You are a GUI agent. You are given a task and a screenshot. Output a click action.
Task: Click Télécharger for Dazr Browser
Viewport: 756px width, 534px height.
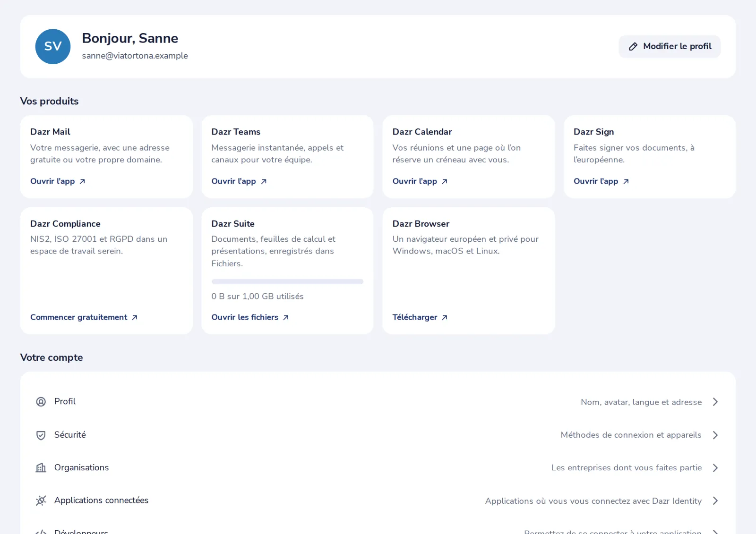tap(420, 317)
